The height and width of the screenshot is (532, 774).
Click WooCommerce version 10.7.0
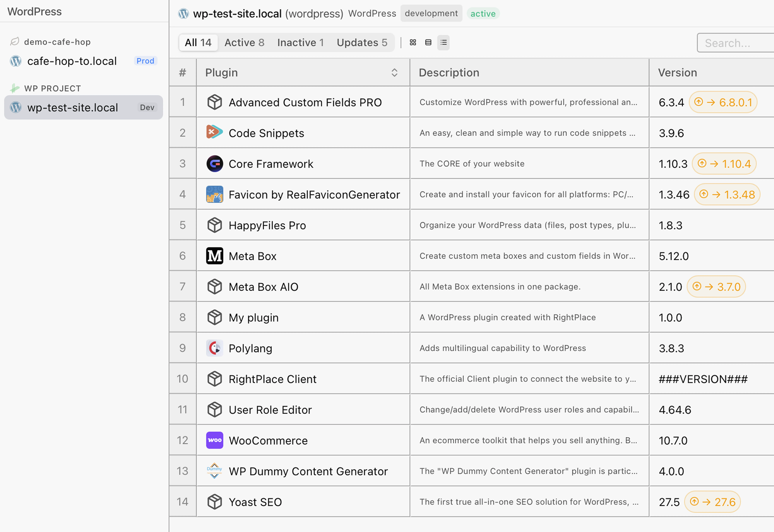(x=673, y=441)
